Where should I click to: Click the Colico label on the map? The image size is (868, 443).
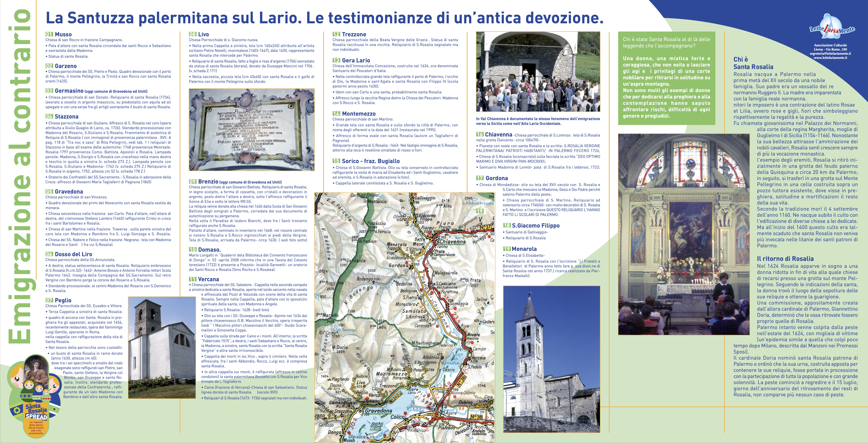(x=397, y=417)
